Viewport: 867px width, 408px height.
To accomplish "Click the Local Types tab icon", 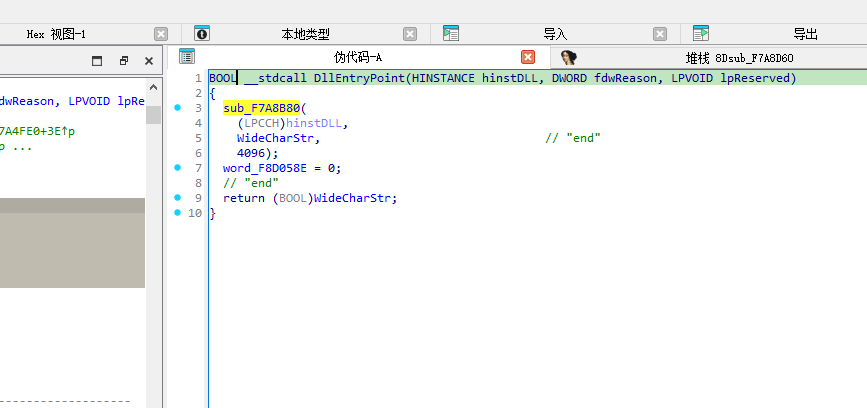I will point(201,33).
